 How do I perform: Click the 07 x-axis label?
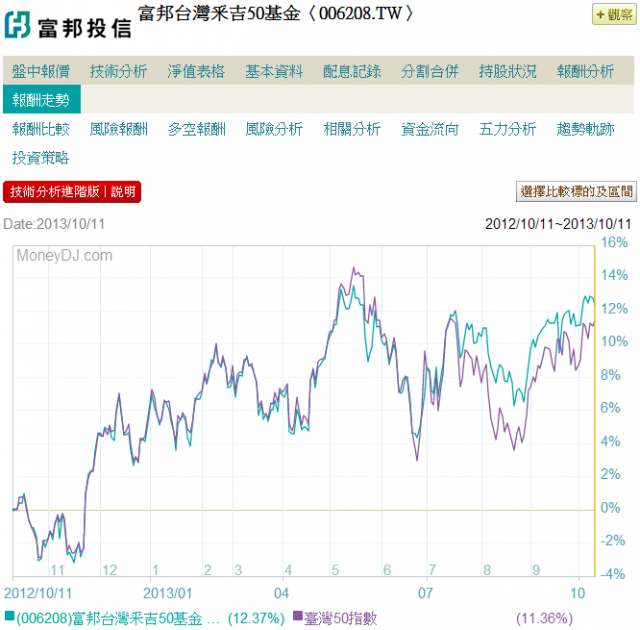point(425,593)
